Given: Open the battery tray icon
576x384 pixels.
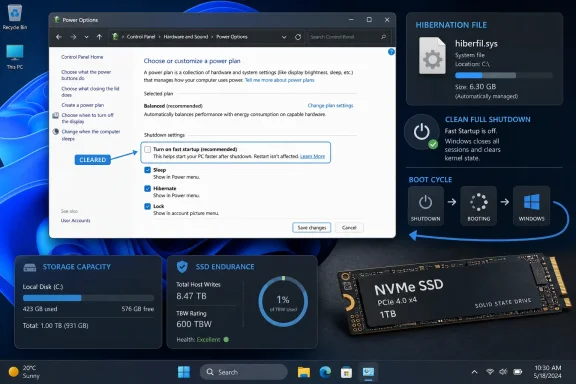Looking at the screenshot, I should click(x=518, y=372).
